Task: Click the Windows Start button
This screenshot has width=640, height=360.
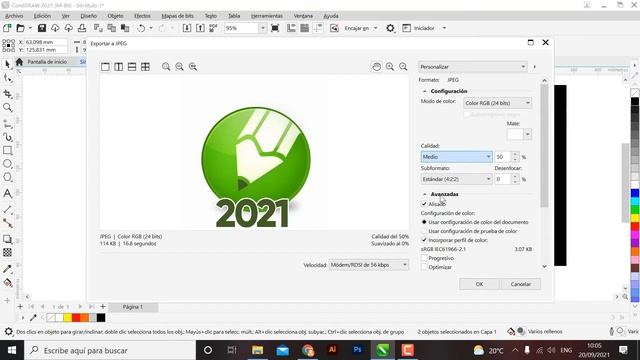Action: click(12, 350)
